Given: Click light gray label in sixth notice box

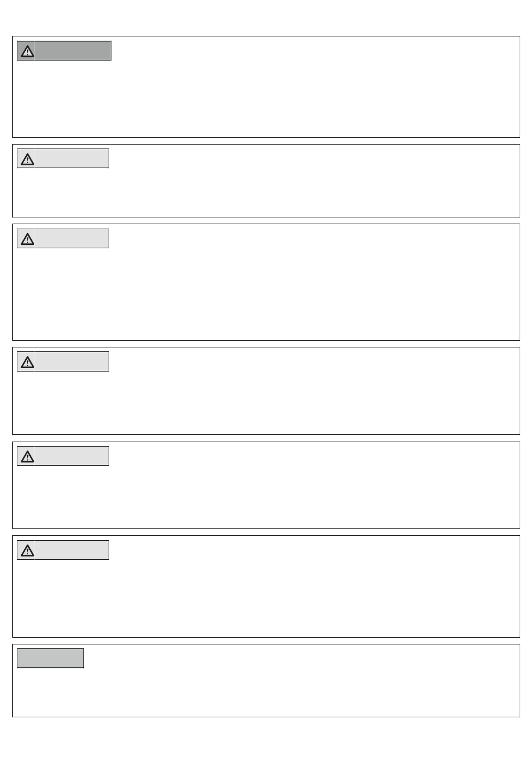Looking at the screenshot, I should click(63, 550).
